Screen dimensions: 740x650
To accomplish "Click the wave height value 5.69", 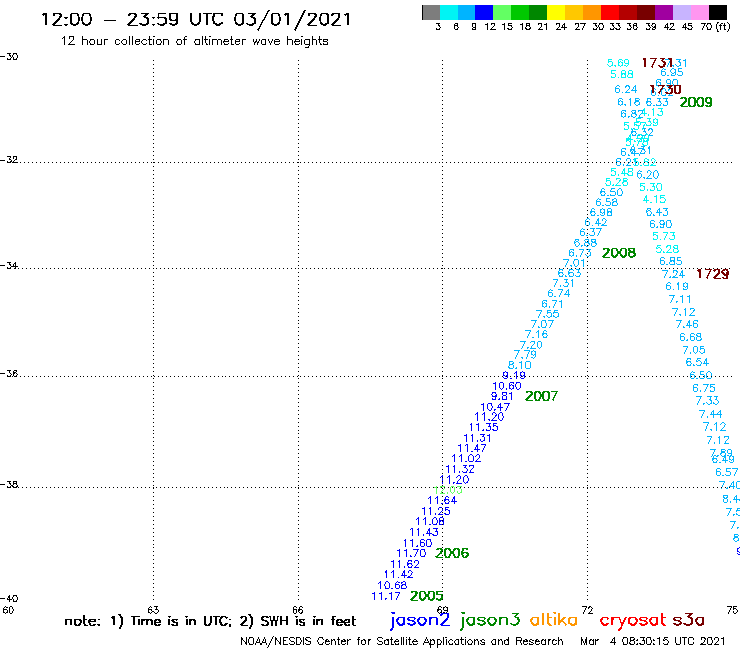I will pyautogui.click(x=618, y=63).
